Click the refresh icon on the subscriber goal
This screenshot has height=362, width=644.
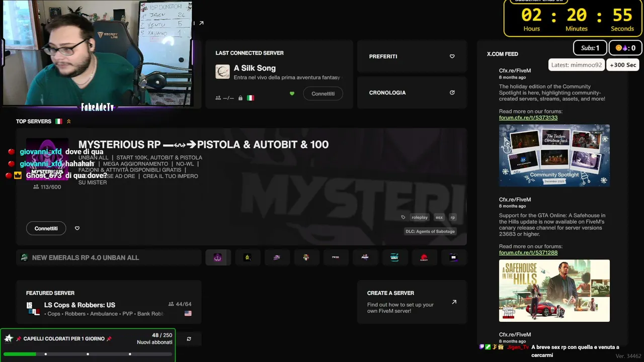[189, 339]
